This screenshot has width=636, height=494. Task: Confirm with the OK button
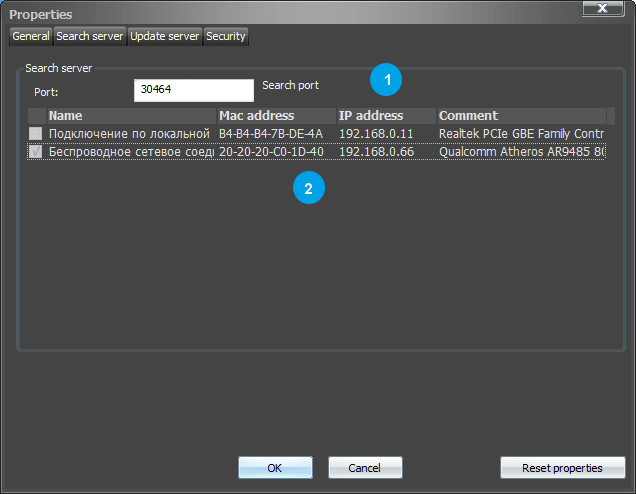[275, 468]
